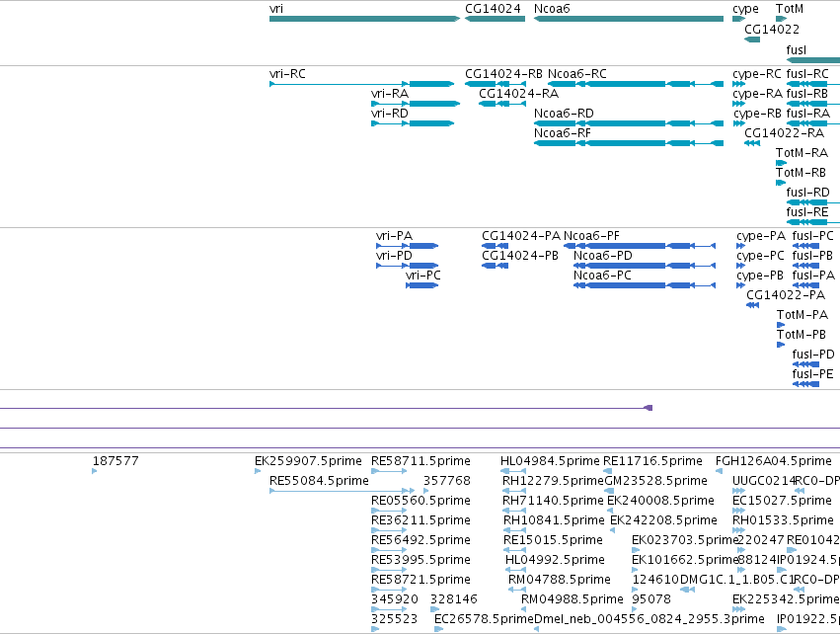840x634 pixels.
Task: Select the Ncoa6-PC protein label
Action: tap(602, 275)
